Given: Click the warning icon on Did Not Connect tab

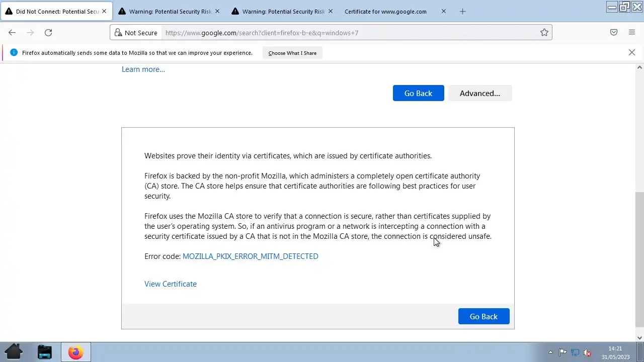Looking at the screenshot, I should point(9,11).
